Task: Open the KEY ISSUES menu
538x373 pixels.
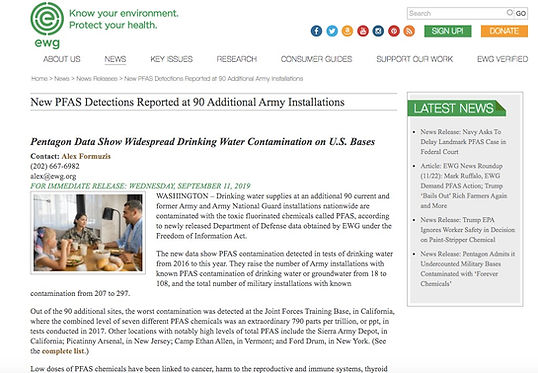Action: tap(172, 59)
